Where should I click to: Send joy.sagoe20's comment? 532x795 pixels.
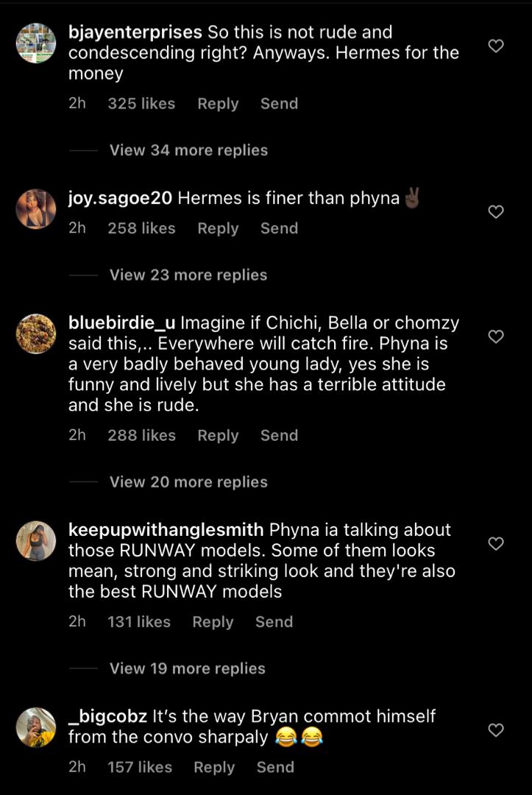(x=279, y=228)
